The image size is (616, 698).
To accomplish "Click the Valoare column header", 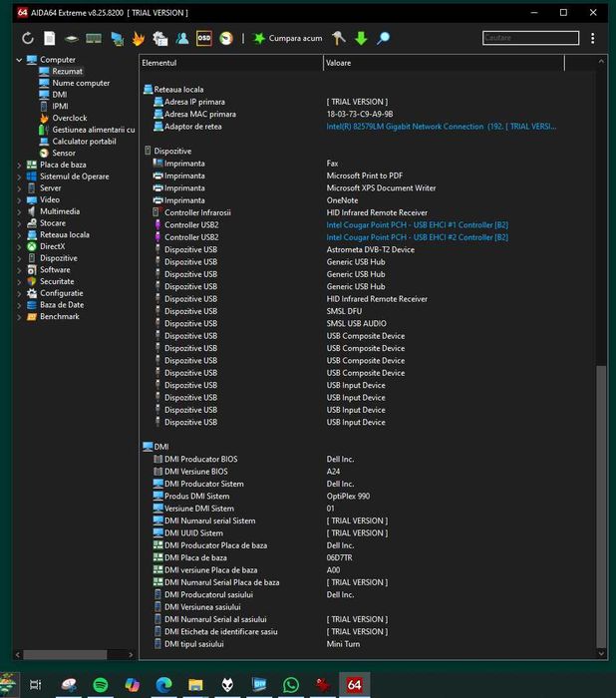I will click(x=444, y=63).
